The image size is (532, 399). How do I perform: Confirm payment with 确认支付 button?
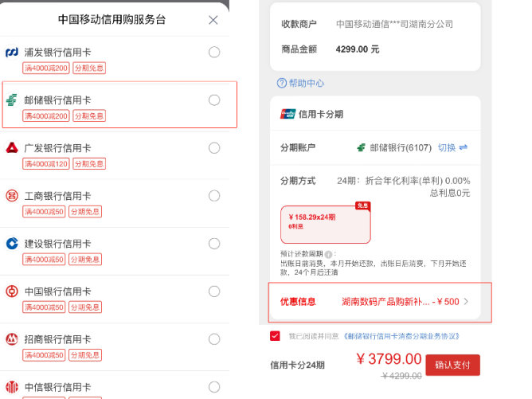(452, 365)
